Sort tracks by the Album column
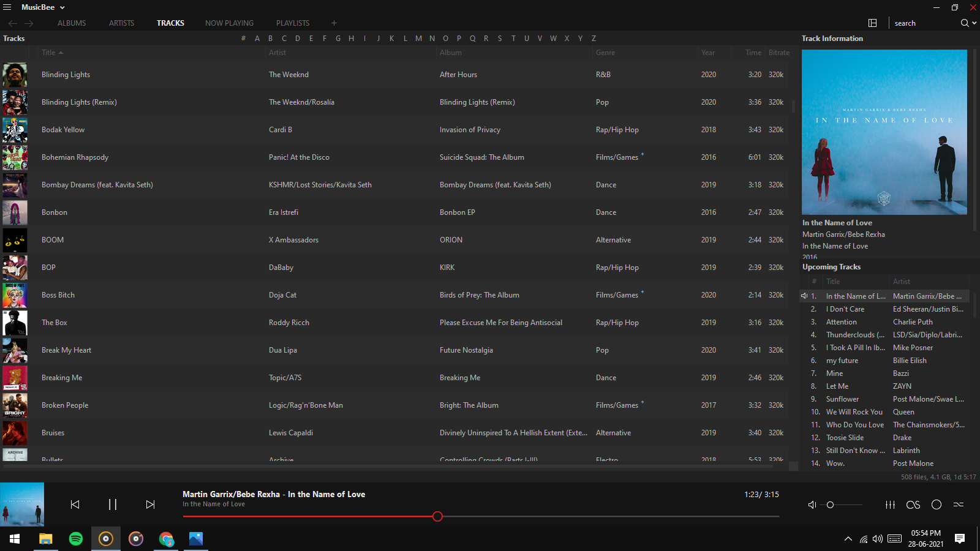 [451, 53]
